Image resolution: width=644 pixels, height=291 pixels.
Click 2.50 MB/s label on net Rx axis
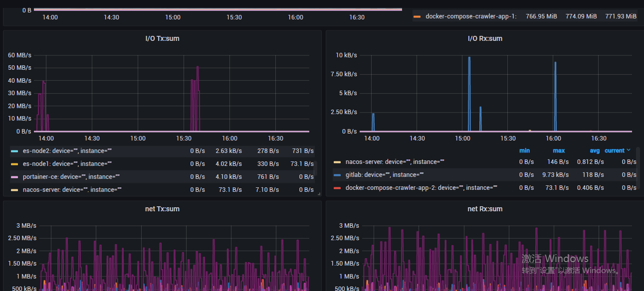(345, 238)
